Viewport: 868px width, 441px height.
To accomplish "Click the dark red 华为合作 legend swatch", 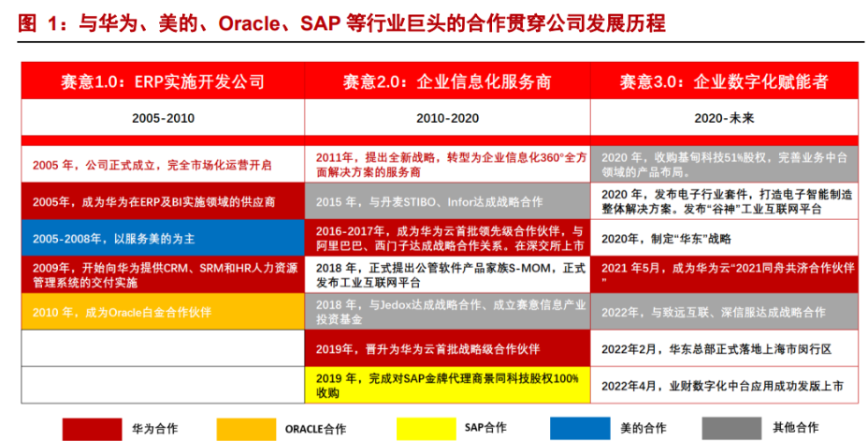I will point(92,429).
